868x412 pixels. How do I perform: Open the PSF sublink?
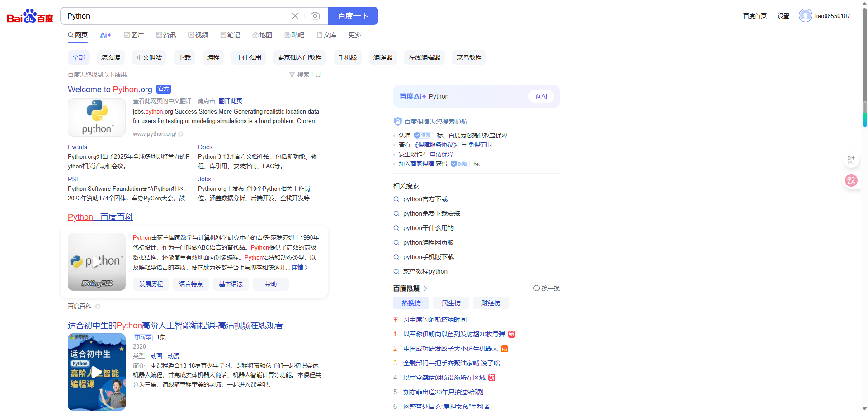[74, 179]
